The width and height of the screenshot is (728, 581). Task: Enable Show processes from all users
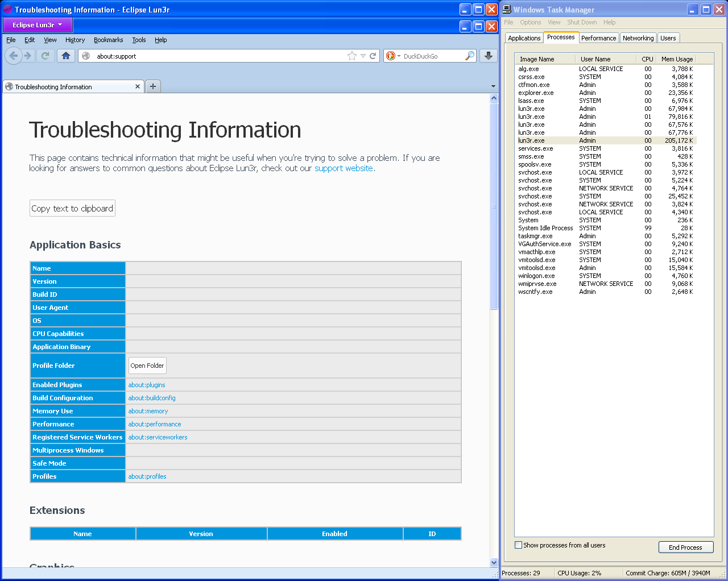coord(518,545)
